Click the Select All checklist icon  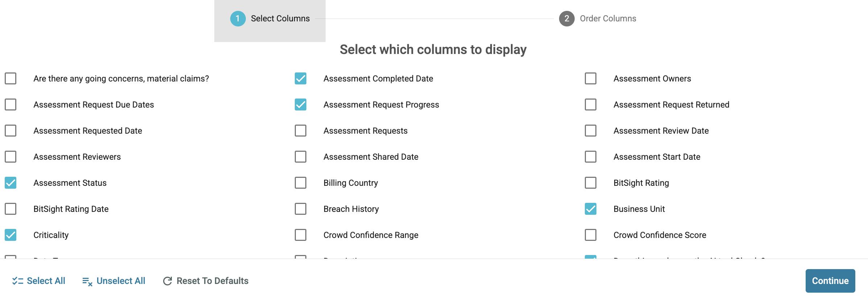coord(17,281)
